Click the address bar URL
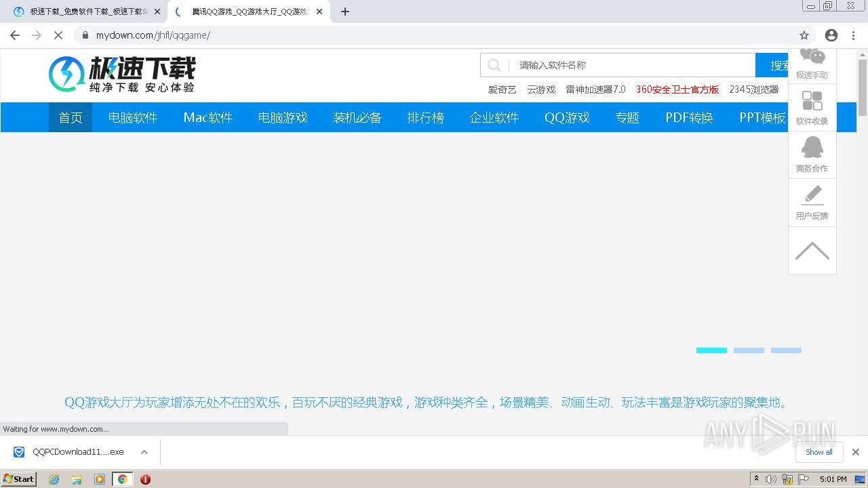Screen dimensions: 868x488 (153, 35)
